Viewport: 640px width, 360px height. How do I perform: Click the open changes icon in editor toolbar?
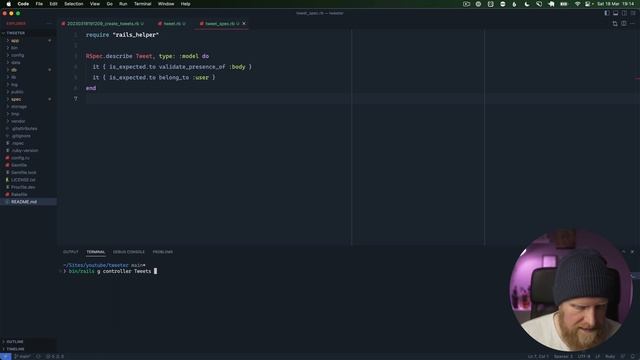coord(615,24)
